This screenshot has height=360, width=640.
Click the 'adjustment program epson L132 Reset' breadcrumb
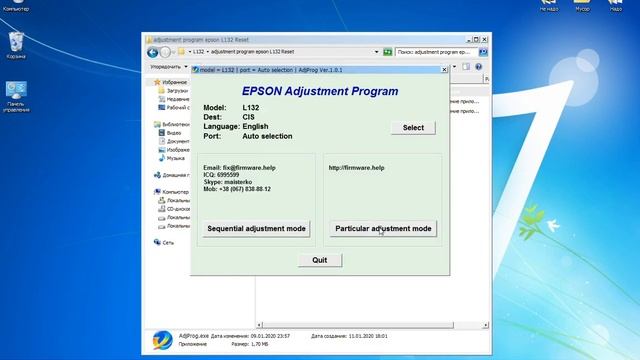point(252,52)
